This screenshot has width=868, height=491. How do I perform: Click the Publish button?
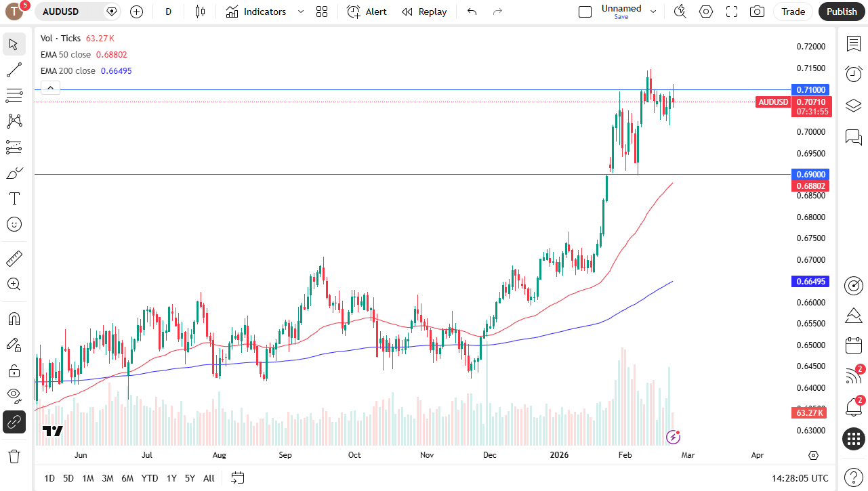[x=842, y=12]
